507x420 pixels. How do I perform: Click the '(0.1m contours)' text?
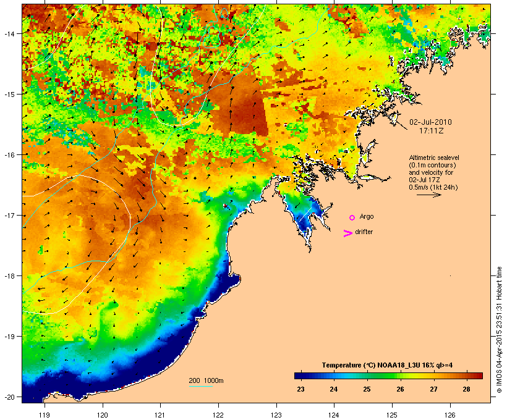(x=433, y=165)
